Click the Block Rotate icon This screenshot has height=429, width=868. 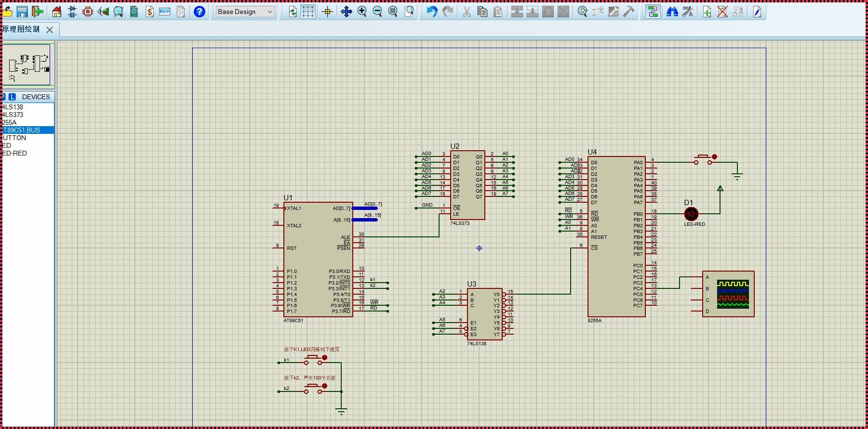tap(548, 12)
